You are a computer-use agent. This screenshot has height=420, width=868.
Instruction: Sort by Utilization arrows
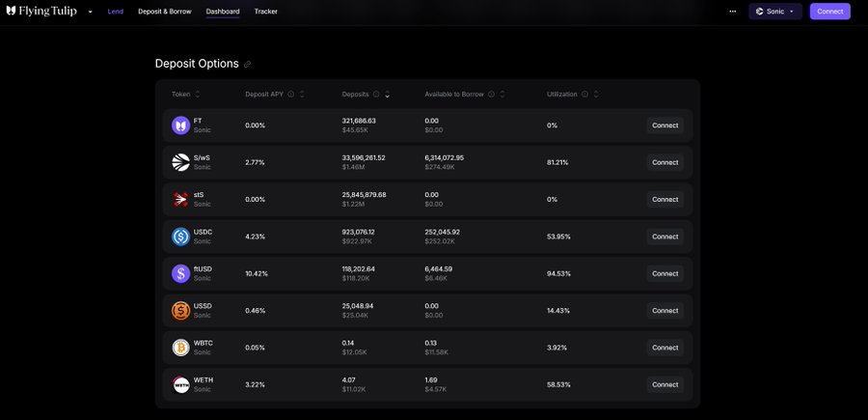(596, 95)
